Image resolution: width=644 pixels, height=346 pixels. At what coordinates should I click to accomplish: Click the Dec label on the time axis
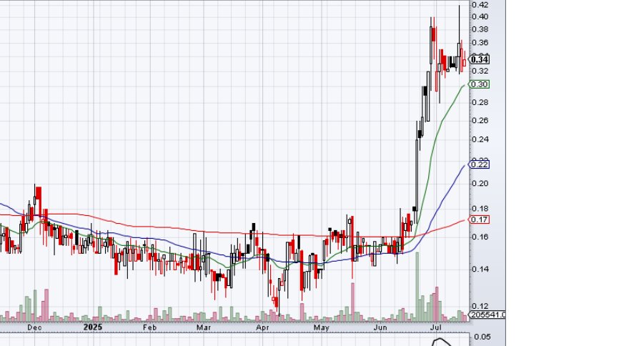[x=34, y=327]
